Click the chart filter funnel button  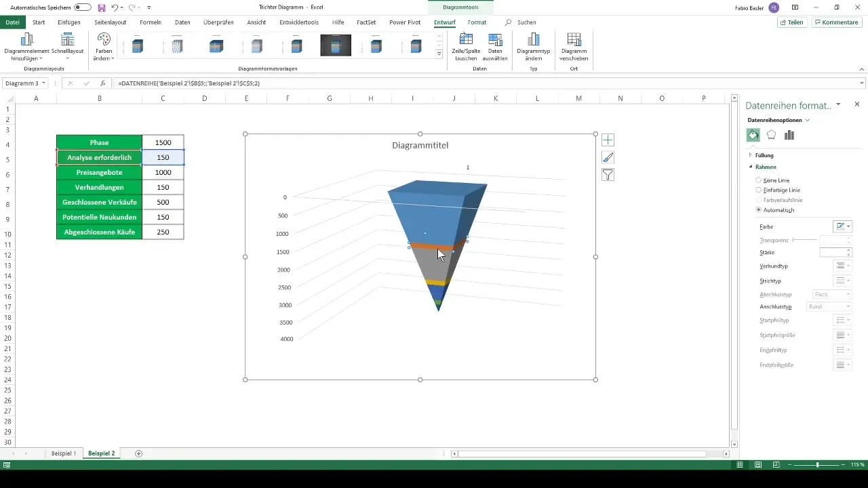pos(608,175)
